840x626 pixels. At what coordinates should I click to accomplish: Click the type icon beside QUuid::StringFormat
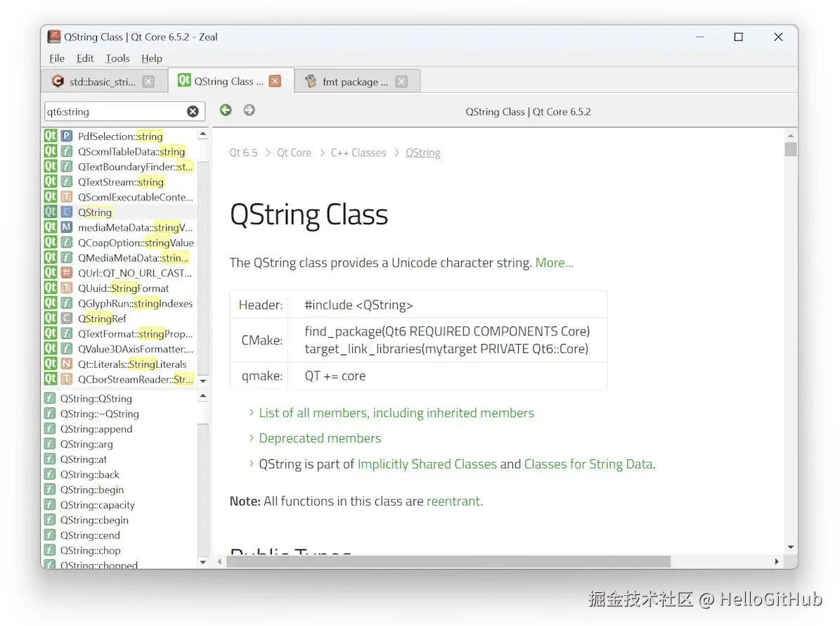(x=67, y=288)
